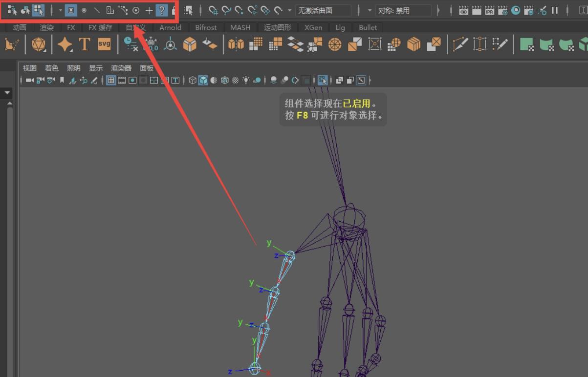Select the SVG tool on the shelf
588x377 pixels.
[x=104, y=44]
